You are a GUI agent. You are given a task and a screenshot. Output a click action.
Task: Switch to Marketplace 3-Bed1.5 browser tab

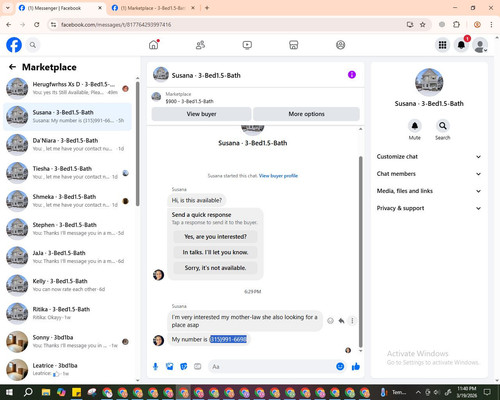click(x=153, y=8)
